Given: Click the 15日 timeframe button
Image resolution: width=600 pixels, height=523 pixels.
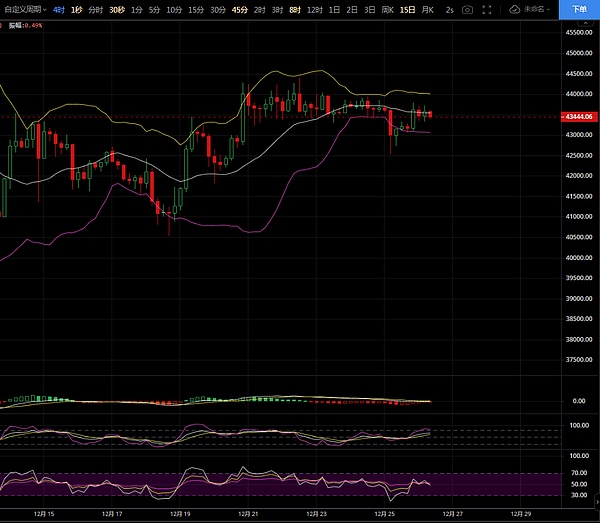Looking at the screenshot, I should 407,9.
